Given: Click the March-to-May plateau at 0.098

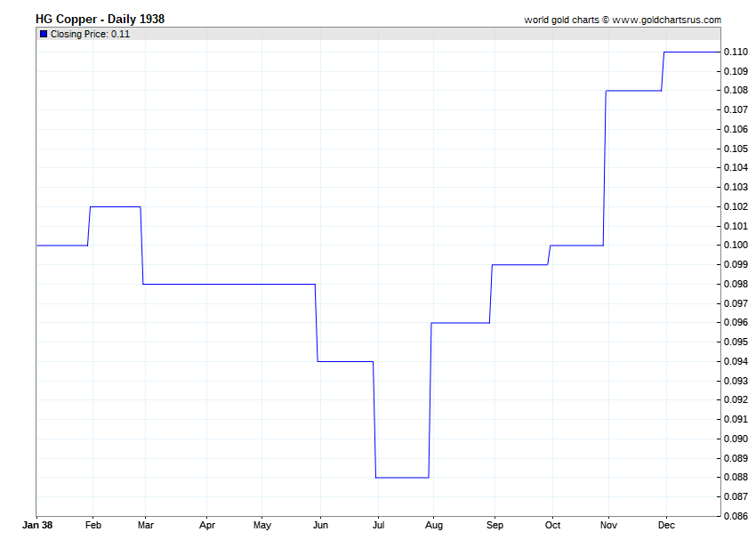Looking at the screenshot, I should 229,284.
